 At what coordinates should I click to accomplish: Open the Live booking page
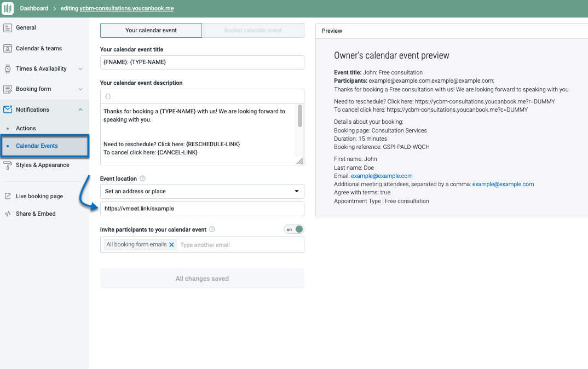tap(38, 195)
